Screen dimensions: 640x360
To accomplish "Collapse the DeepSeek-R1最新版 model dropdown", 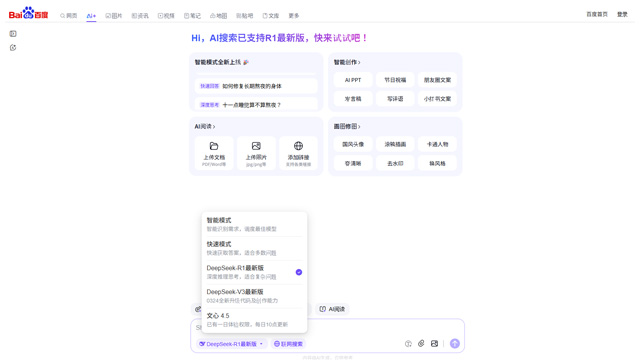I will tap(231, 344).
